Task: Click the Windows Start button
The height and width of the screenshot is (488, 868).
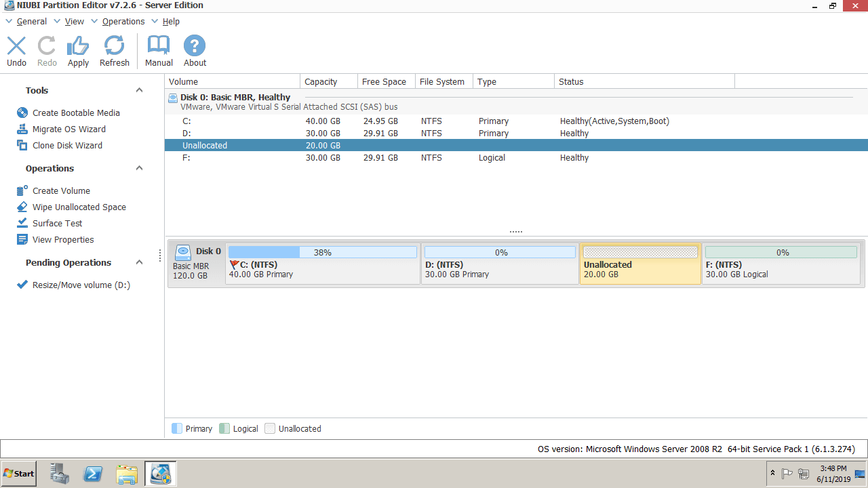Action: [x=19, y=473]
